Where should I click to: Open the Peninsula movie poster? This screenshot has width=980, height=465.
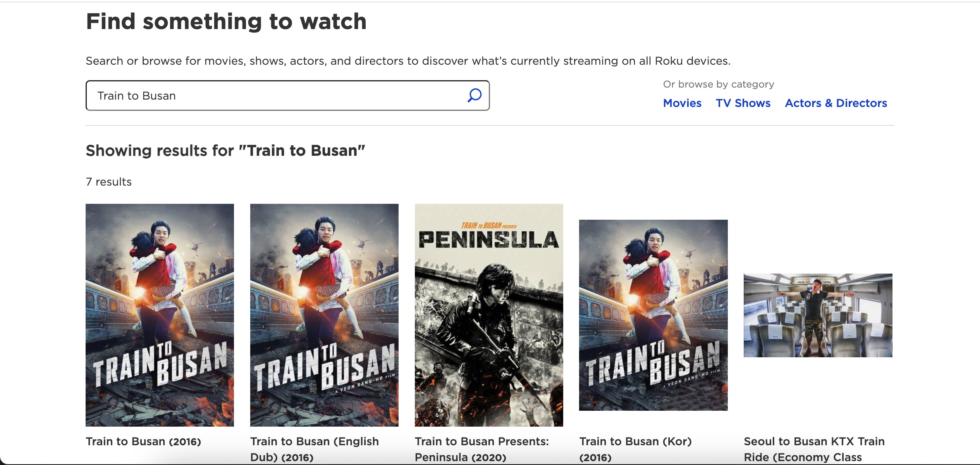tap(489, 315)
